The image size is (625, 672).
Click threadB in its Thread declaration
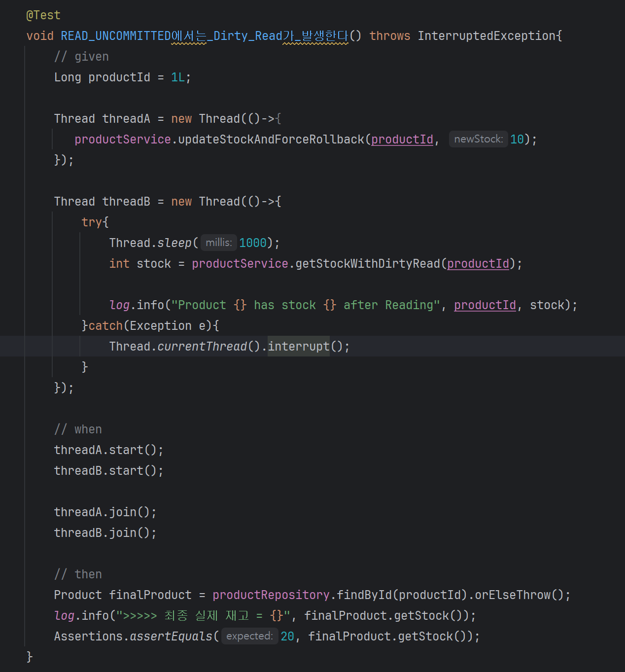[x=126, y=202]
